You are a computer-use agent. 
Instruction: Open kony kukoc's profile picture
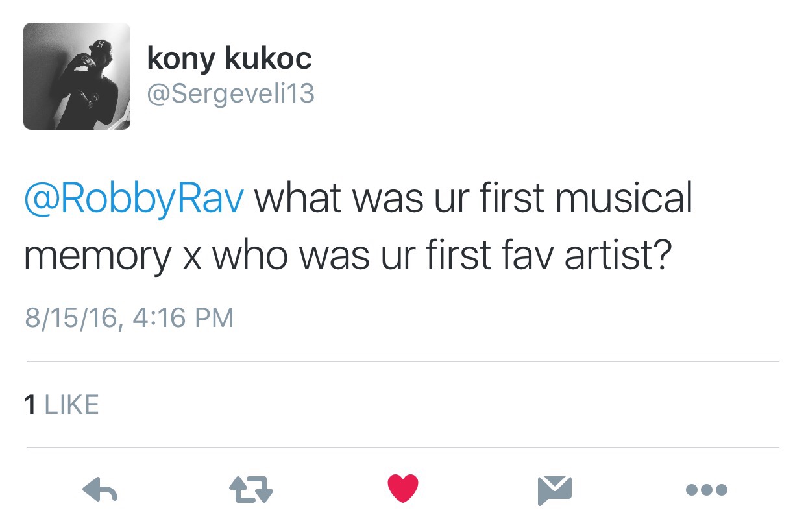coord(77,77)
